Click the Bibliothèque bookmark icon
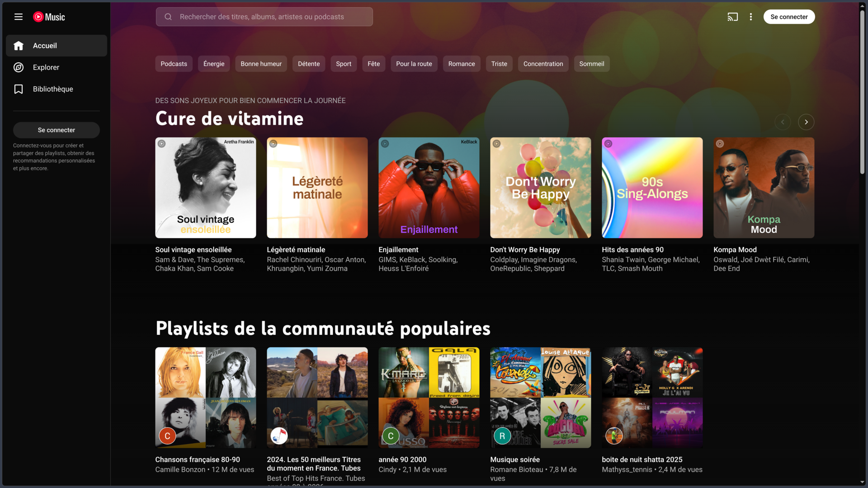The image size is (868, 488). [19, 89]
